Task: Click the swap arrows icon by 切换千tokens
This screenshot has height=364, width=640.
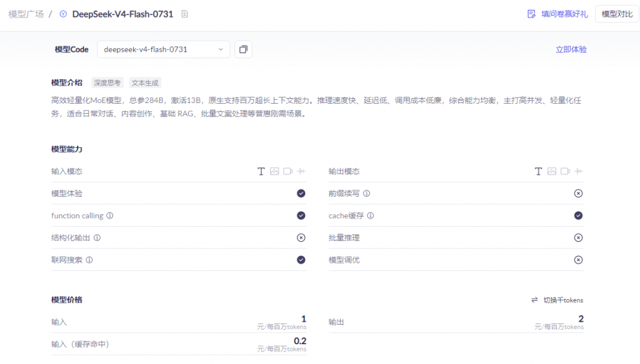Action: tap(535, 300)
